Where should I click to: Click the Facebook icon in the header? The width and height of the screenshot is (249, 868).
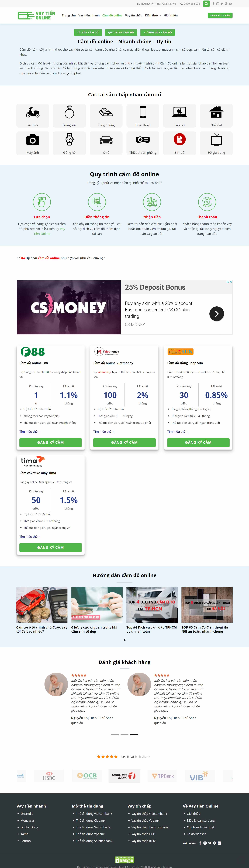click(x=213, y=4)
